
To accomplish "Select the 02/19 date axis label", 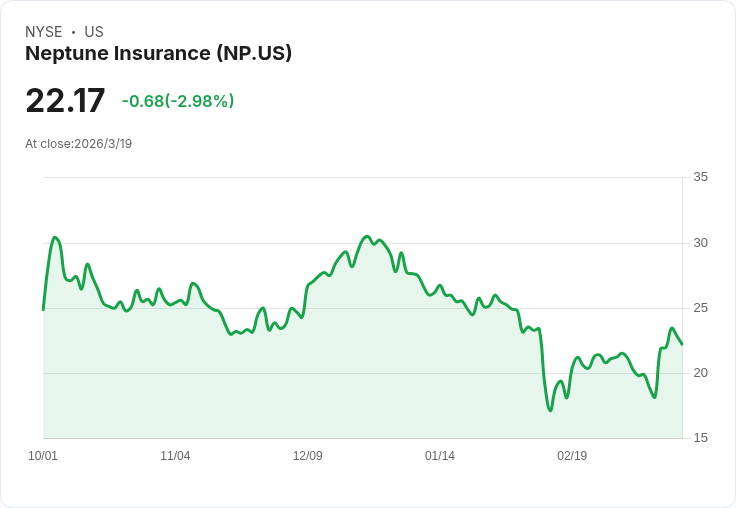I will (x=572, y=456).
